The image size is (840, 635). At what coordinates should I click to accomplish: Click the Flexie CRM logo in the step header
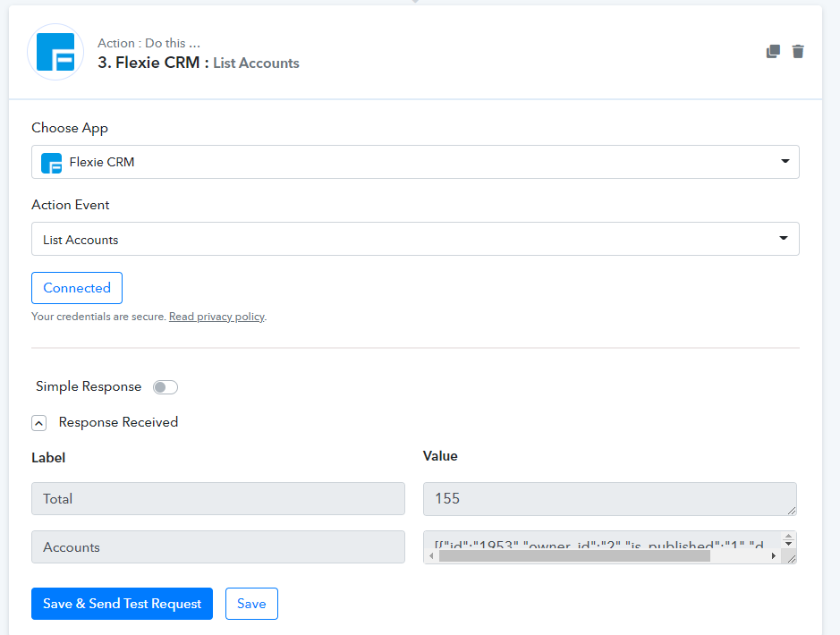[55, 52]
